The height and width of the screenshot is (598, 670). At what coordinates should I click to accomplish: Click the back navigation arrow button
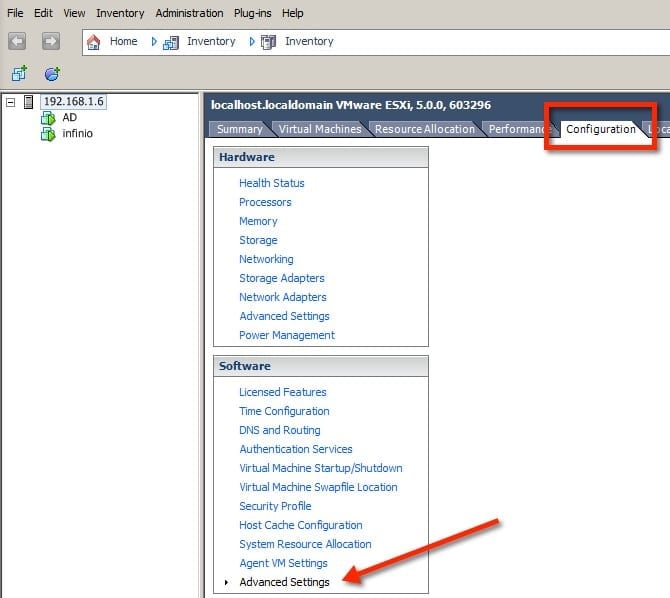click(17, 41)
